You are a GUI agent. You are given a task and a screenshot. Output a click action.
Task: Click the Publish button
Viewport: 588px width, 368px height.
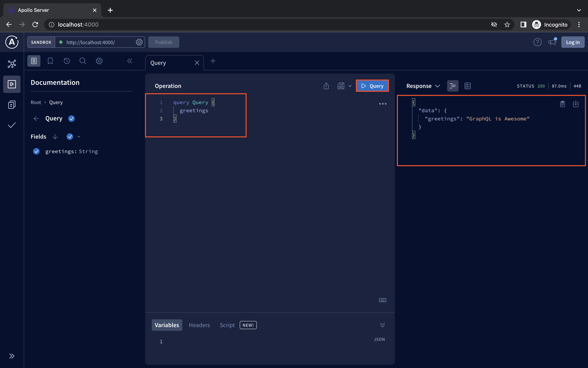(164, 42)
